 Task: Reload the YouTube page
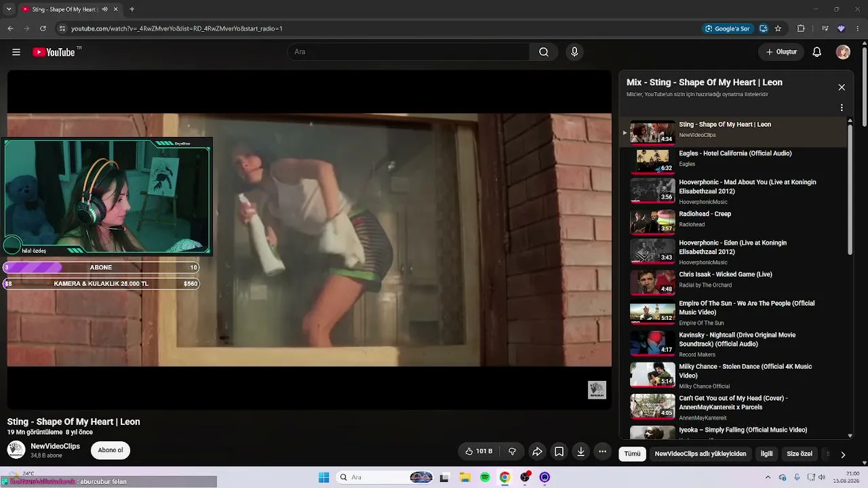(43, 28)
